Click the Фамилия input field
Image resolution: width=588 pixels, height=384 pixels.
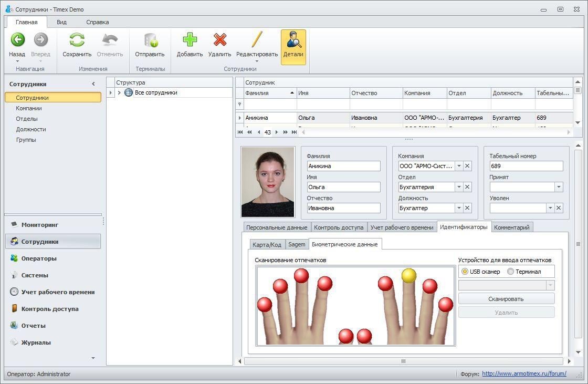click(343, 166)
